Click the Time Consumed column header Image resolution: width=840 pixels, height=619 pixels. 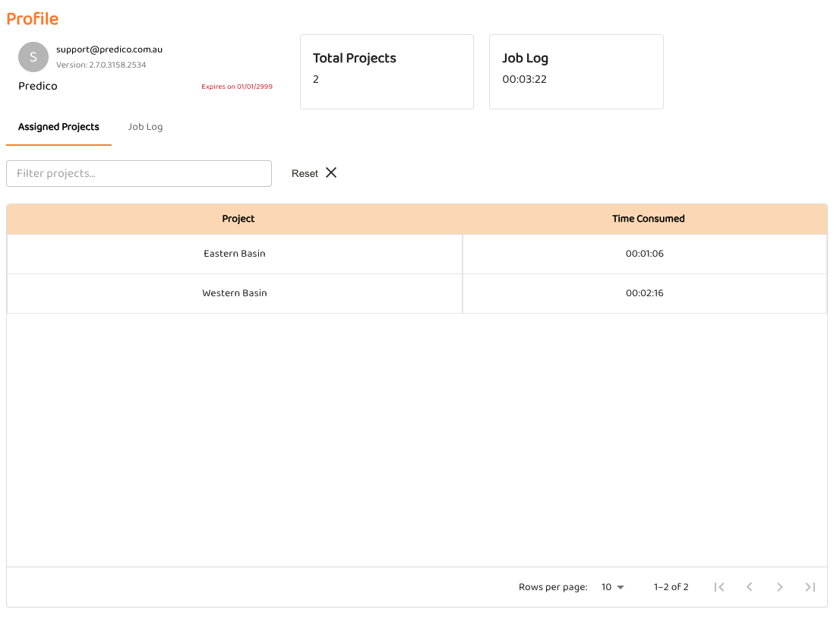648,219
